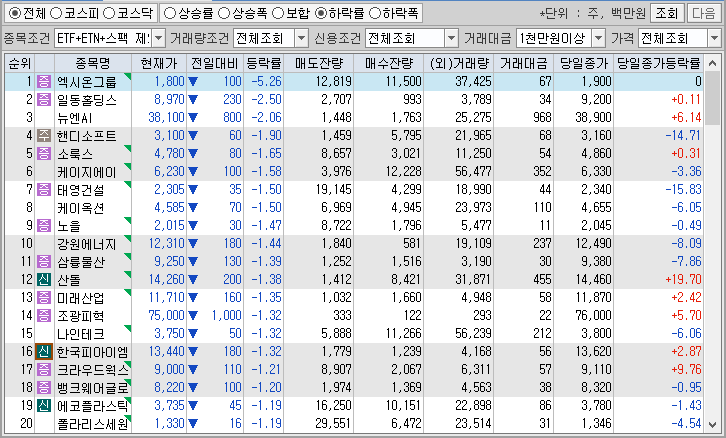Screen dimensions: 726x438
Task: Click the 증 badge next to 삼륭물산
Action: 44,262
